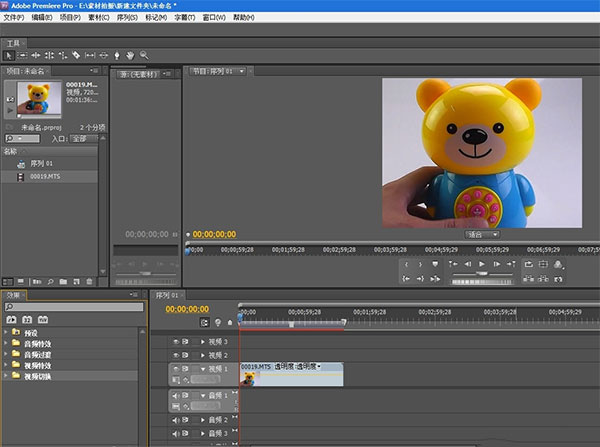The height and width of the screenshot is (447, 600).
Task: Click Play In to Out button
Action: point(435,279)
